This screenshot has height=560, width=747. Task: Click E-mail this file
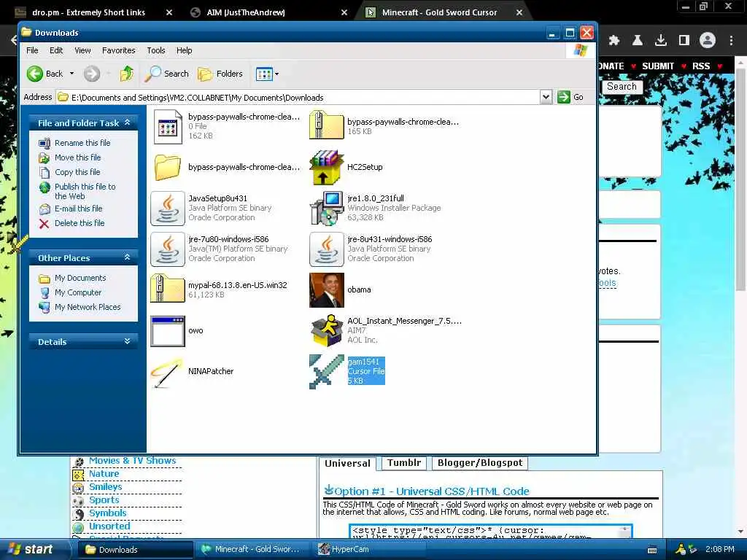pos(79,209)
